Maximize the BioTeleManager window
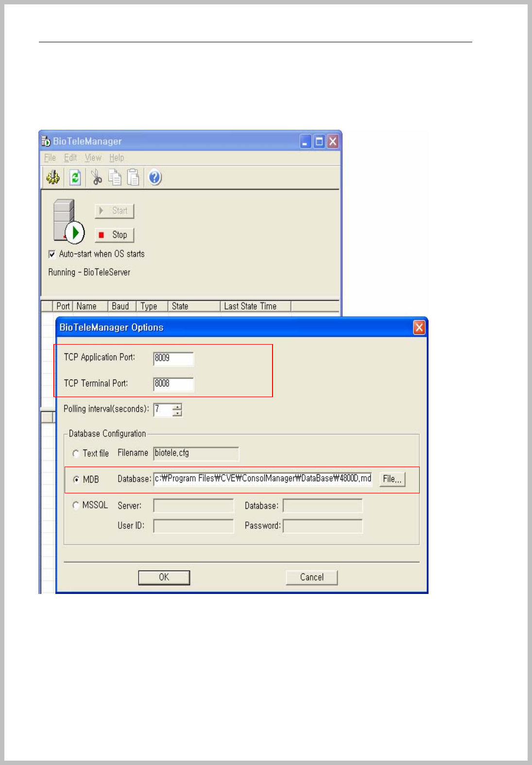Image resolution: width=532 pixels, height=765 pixels. pyautogui.click(x=319, y=141)
